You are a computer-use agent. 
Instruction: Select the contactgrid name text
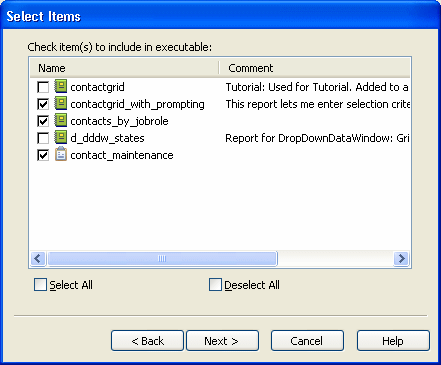[x=97, y=87]
